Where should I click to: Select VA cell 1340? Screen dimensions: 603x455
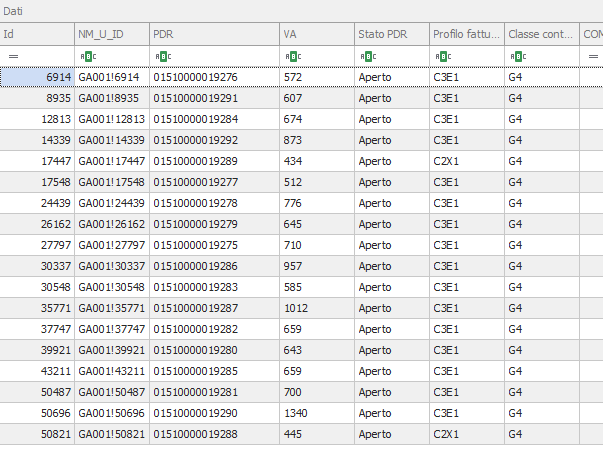point(317,413)
